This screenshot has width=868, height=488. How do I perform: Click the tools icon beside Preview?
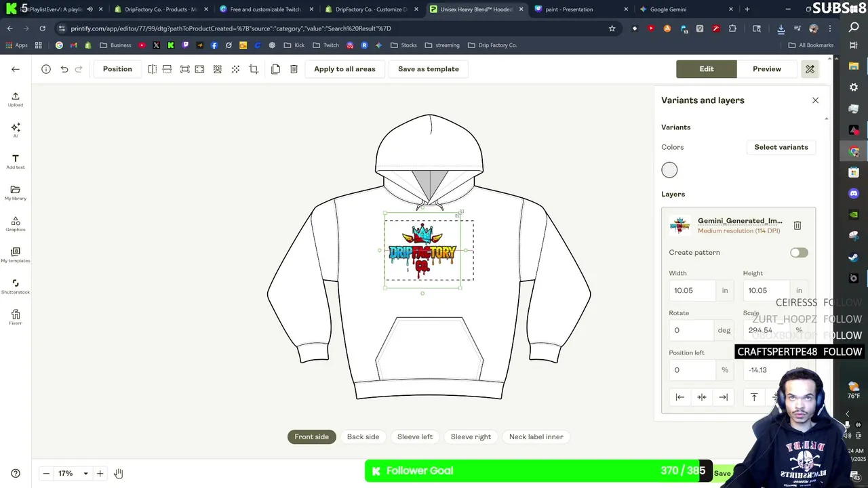[x=810, y=69]
